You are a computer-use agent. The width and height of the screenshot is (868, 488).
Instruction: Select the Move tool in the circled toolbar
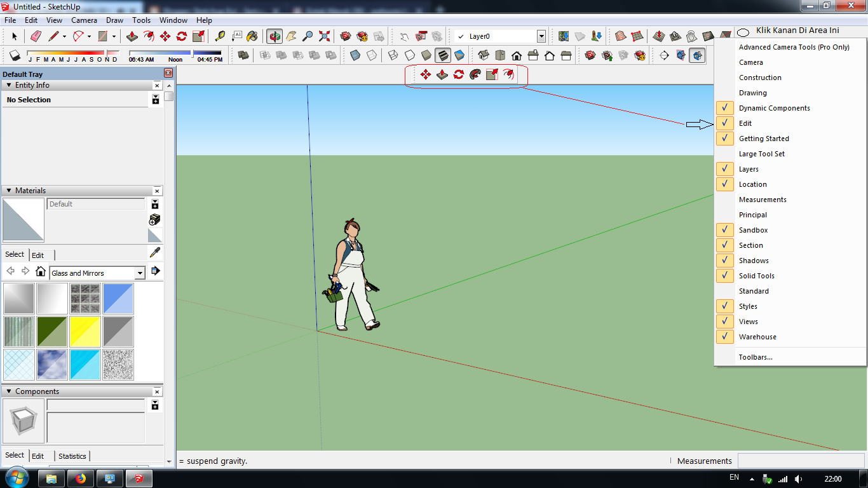click(x=425, y=75)
